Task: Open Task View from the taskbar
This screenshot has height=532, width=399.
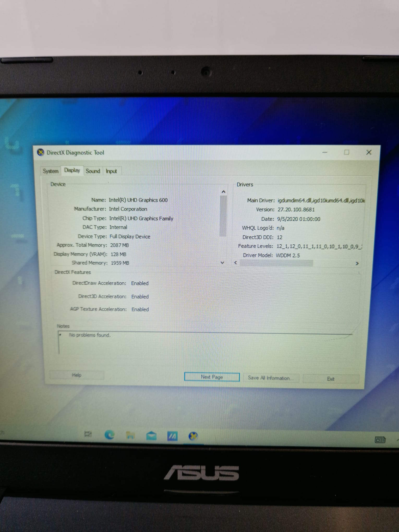Action: pyautogui.click(x=88, y=434)
